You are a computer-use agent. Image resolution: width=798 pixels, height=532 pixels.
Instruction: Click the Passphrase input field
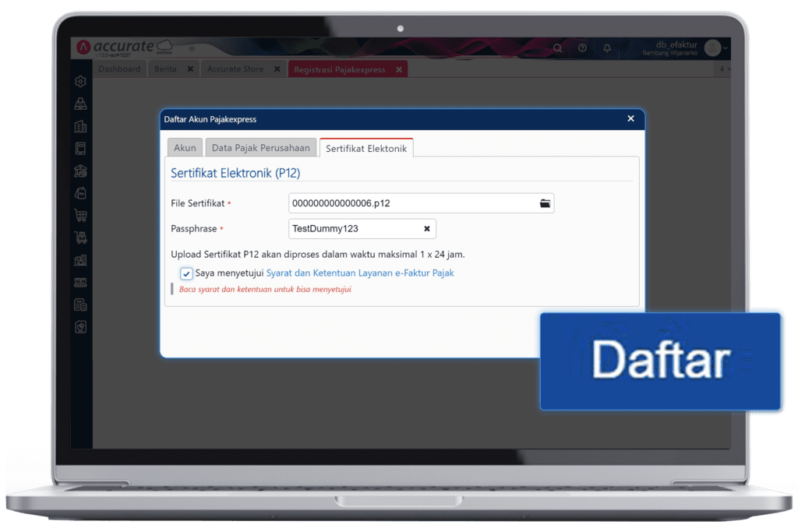point(362,229)
